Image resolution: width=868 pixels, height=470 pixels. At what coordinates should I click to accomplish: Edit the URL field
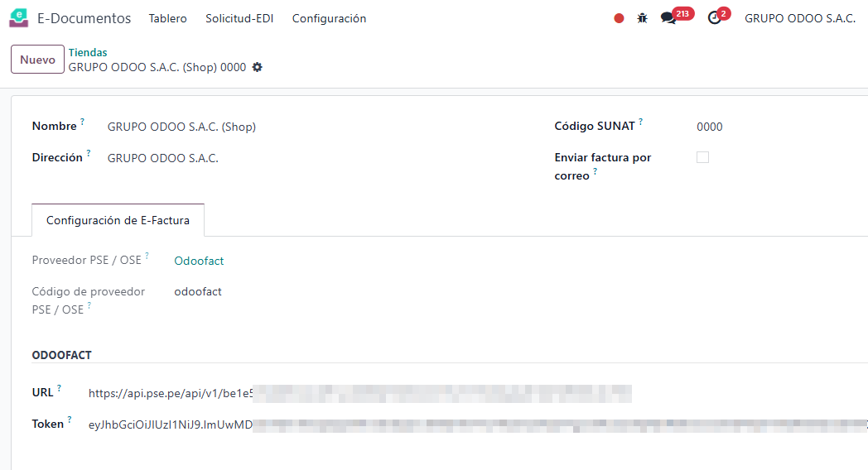click(x=359, y=393)
